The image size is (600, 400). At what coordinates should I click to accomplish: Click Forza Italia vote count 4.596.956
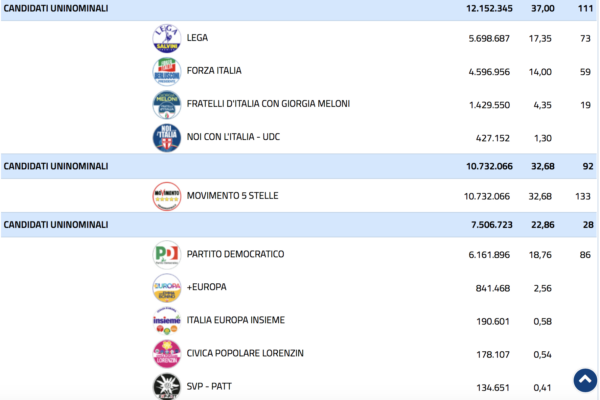489,72
